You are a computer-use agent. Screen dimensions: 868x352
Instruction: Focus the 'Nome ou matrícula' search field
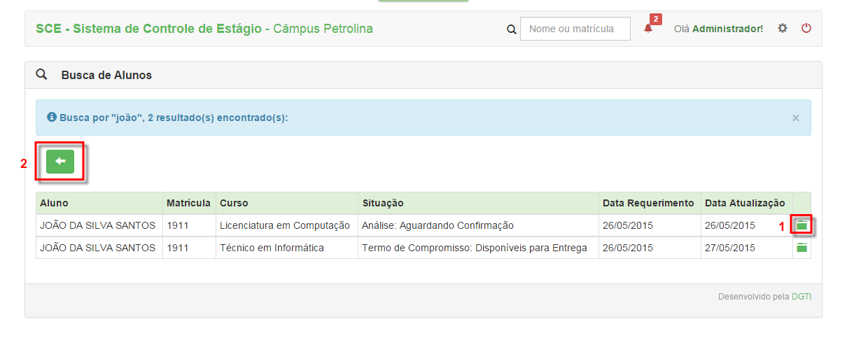pos(575,29)
